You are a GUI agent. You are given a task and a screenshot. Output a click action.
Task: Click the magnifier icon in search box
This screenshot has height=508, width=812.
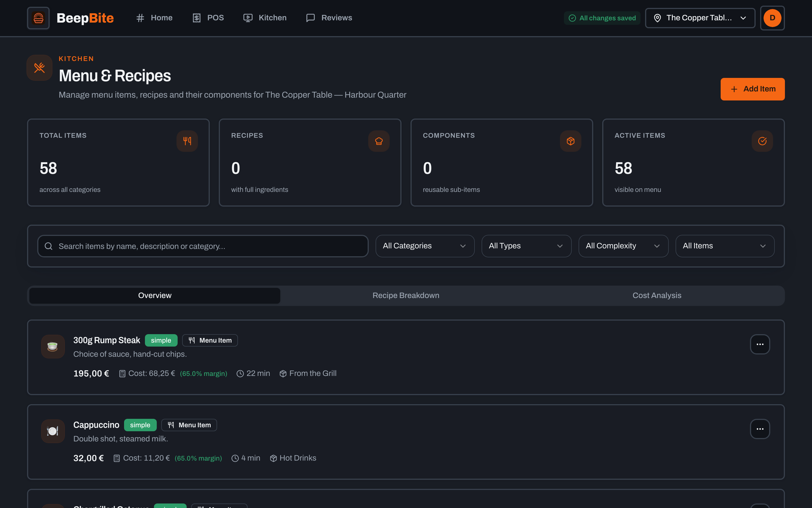click(49, 246)
